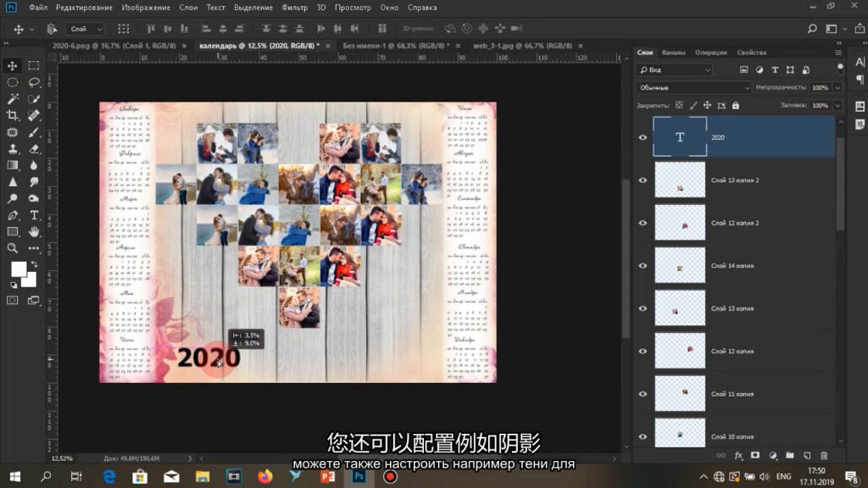Screen dimensions: 868x488
Task: Hide layer Слой 10 копия
Action: click(x=643, y=436)
